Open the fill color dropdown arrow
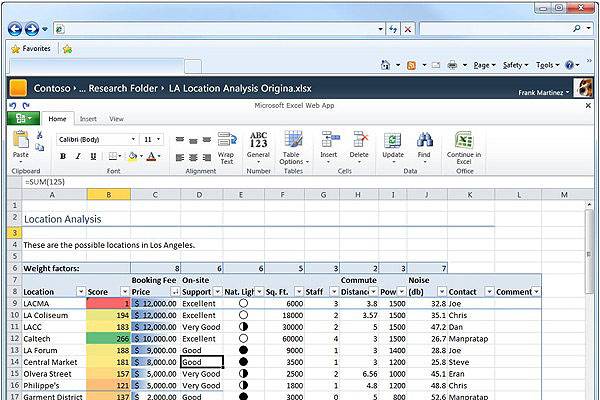Viewport: 600px width, 400px height. (x=141, y=156)
